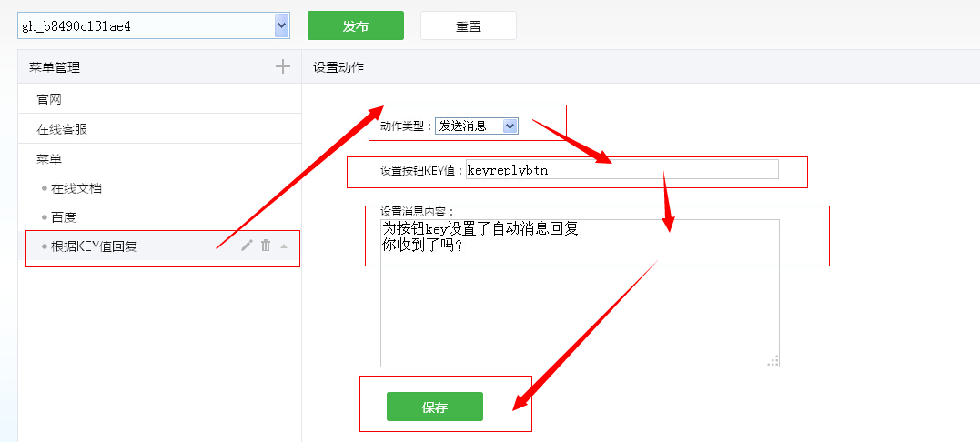Open the 百度 submenu item
This screenshot has height=442, width=980.
(64, 217)
